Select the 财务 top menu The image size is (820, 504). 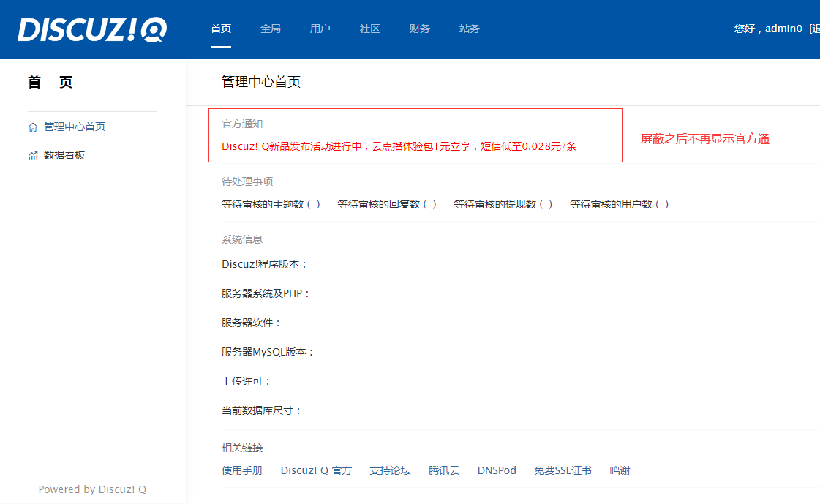(x=419, y=29)
